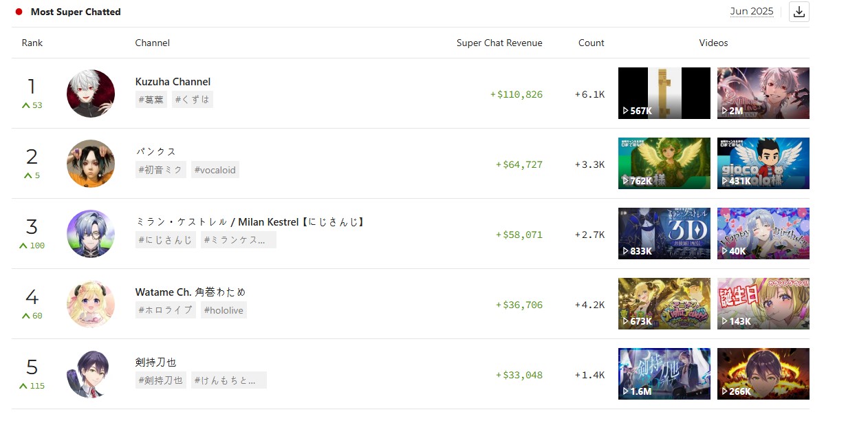This screenshot has height=423, width=868.
Task: Open 剣持刀也 channel avatar
Action: [91, 374]
